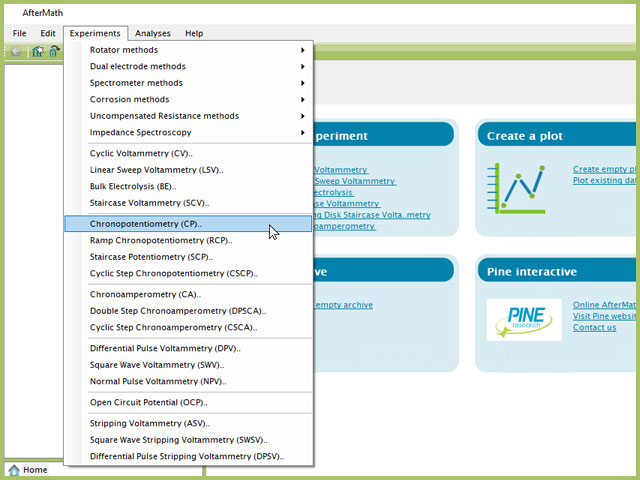This screenshot has width=640, height=480.
Task: Expand Spectrometer methods submenu
Action: click(x=189, y=83)
